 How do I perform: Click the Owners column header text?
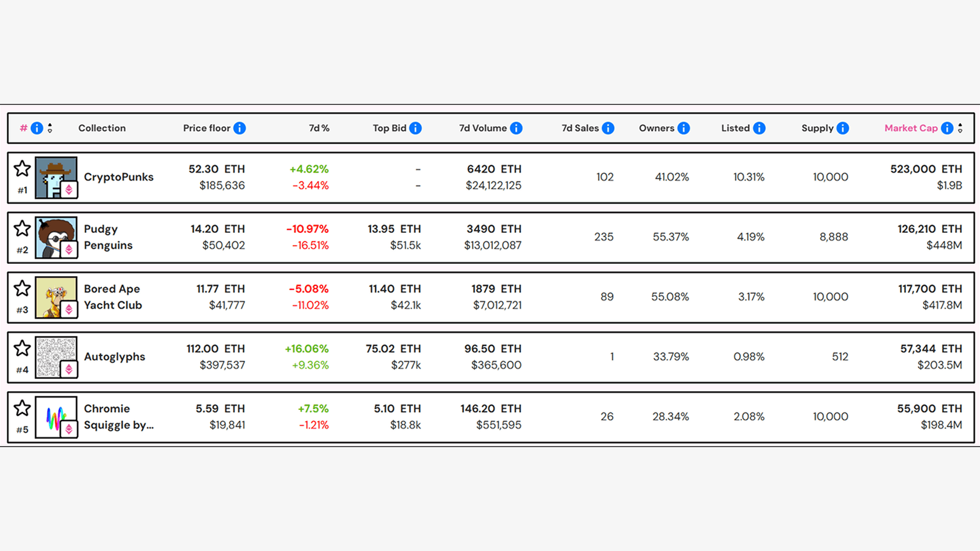[x=656, y=128]
